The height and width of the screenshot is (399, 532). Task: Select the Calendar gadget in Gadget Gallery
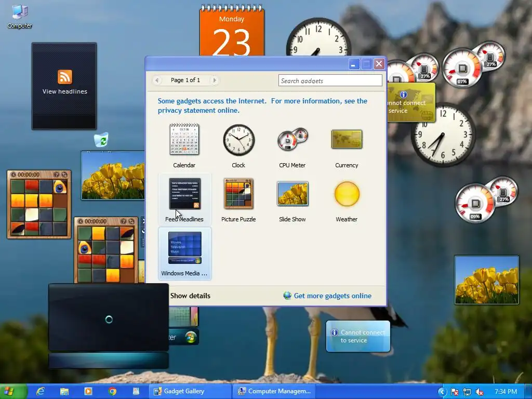click(184, 146)
